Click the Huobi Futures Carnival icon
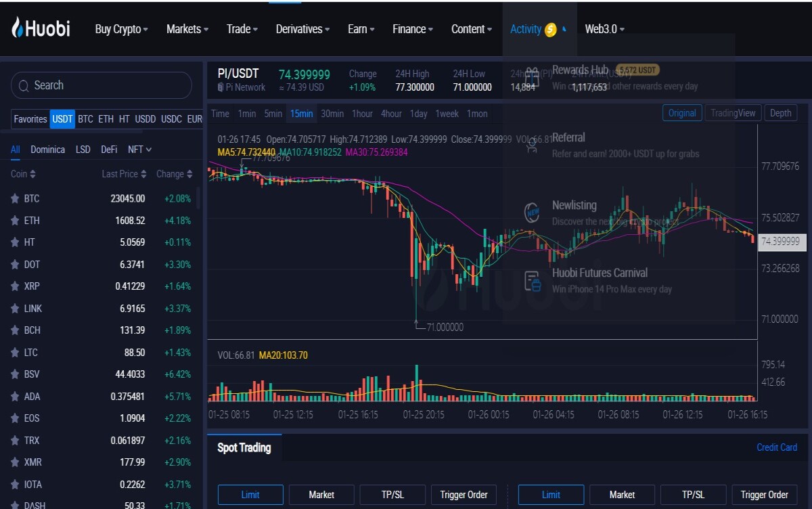The width and height of the screenshot is (812, 509). [533, 280]
